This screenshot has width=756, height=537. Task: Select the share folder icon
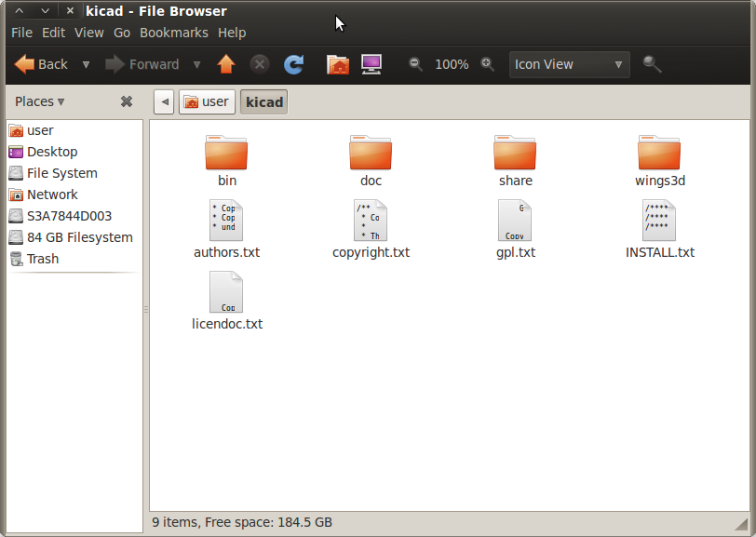[x=515, y=153]
